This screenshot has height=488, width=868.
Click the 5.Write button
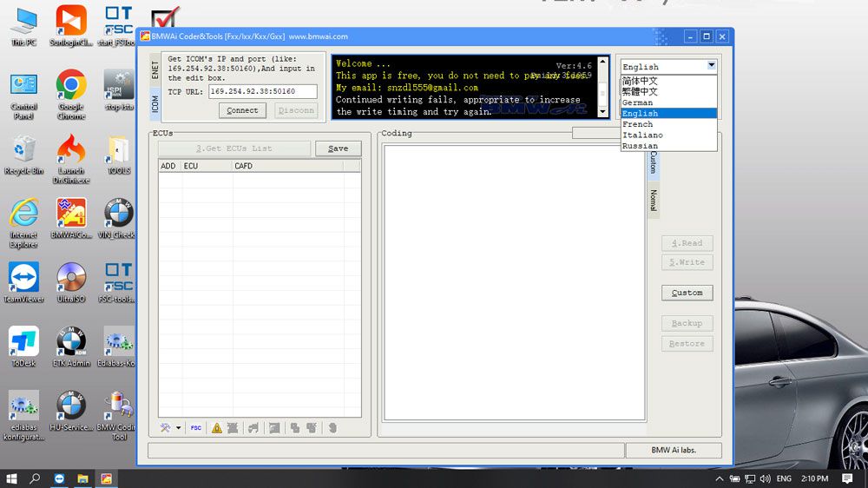click(x=687, y=262)
